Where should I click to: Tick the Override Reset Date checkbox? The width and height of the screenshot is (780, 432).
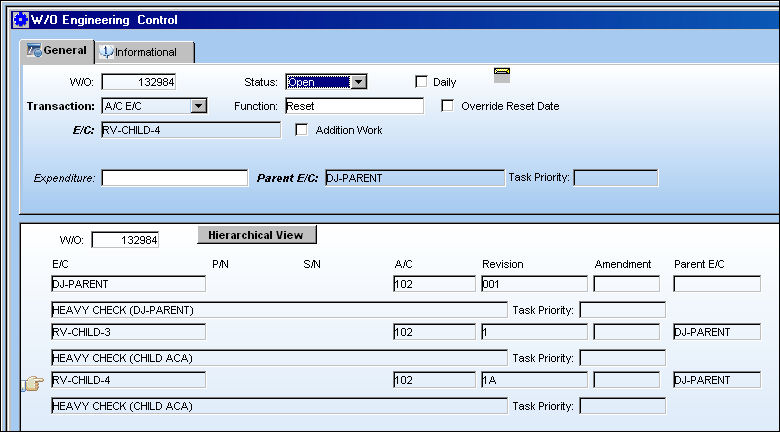pyautogui.click(x=447, y=106)
